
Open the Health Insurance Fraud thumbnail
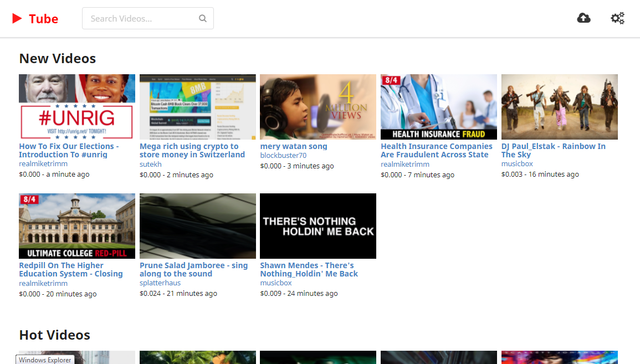click(x=439, y=107)
